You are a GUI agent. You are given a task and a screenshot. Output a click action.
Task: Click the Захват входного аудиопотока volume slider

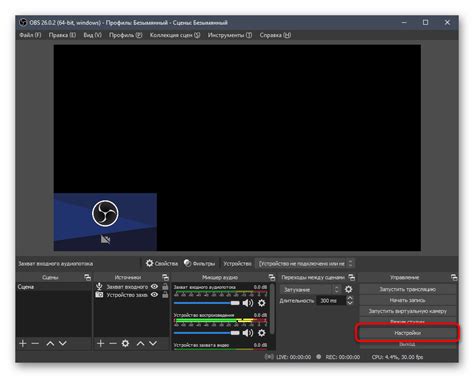(207, 303)
